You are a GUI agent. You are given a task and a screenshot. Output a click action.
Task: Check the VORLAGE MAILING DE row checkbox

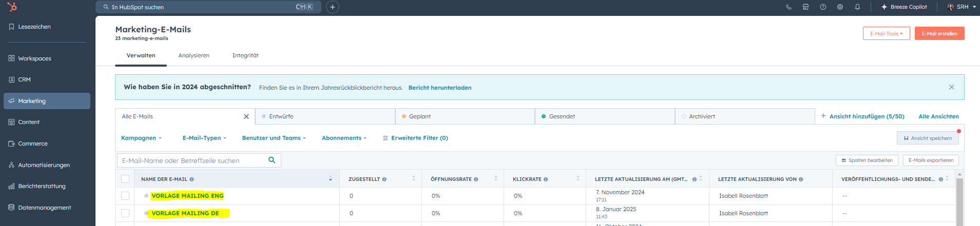(x=125, y=213)
